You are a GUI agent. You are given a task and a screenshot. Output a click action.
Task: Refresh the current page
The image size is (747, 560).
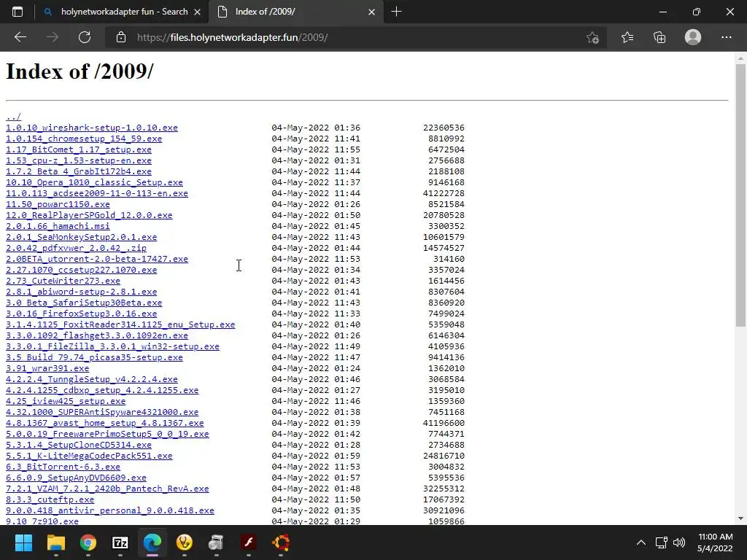pos(85,37)
